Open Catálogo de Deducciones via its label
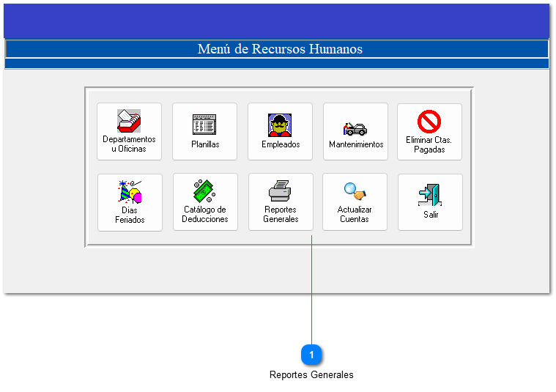 (205, 215)
